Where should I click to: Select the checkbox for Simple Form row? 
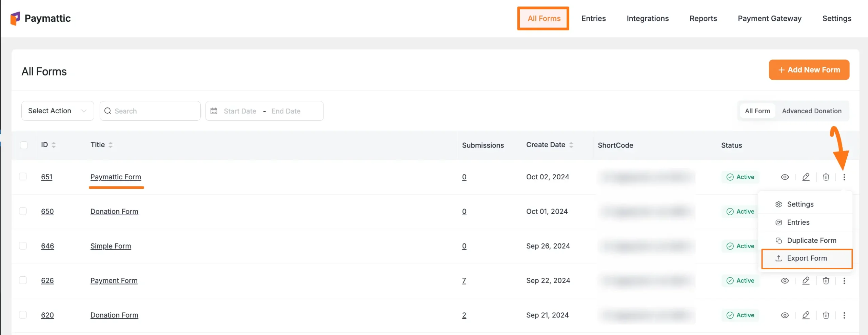(x=23, y=246)
